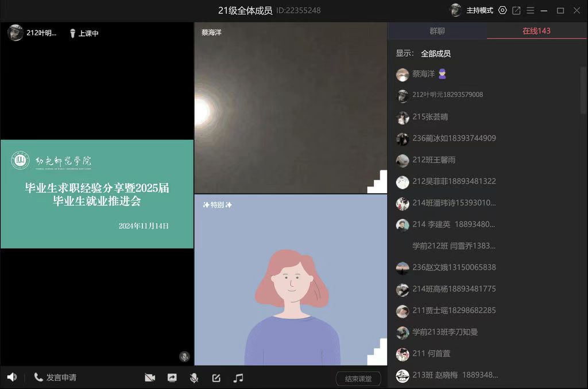Toggle the speaker volume icon

coord(12,377)
